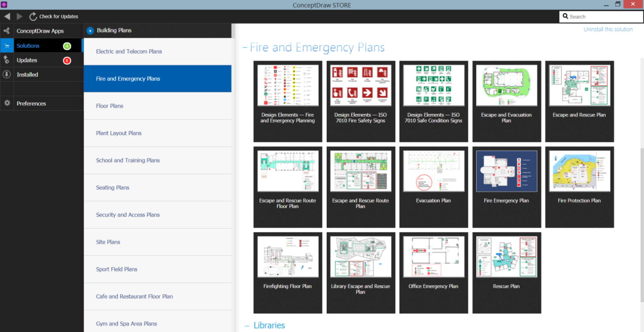Open the Updates sidebar item
Viewport: 644px width, 332px height.
pyautogui.click(x=42, y=60)
